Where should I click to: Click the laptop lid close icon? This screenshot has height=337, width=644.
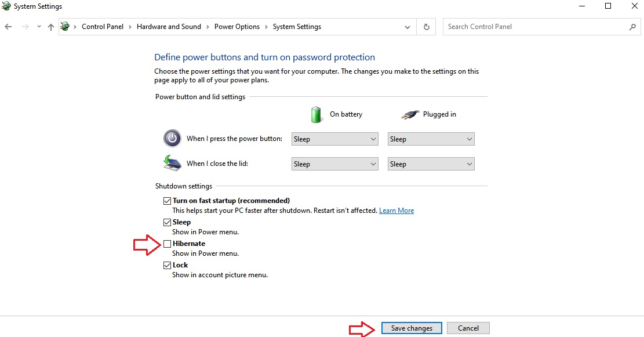pyautogui.click(x=172, y=163)
